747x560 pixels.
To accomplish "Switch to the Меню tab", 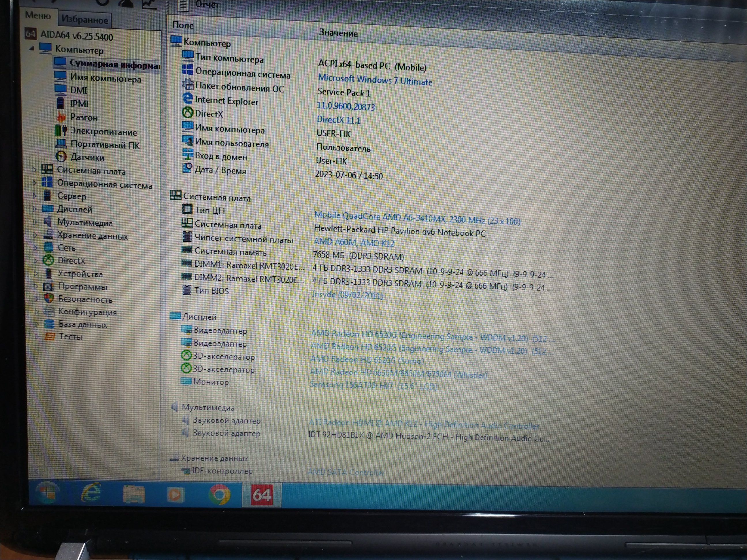I will coord(38,16).
